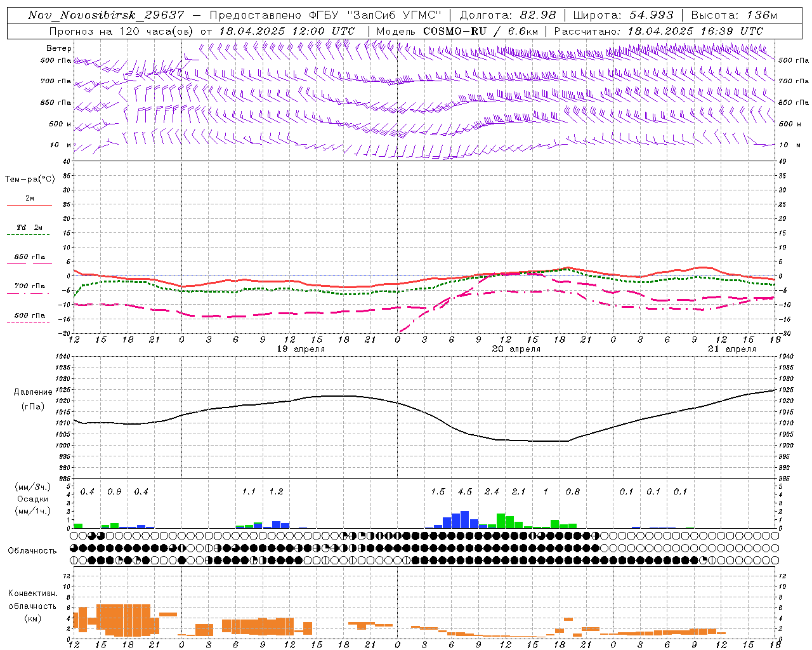Click the Высота: 136м value
The height and width of the screenshot is (650, 812).
(734, 15)
